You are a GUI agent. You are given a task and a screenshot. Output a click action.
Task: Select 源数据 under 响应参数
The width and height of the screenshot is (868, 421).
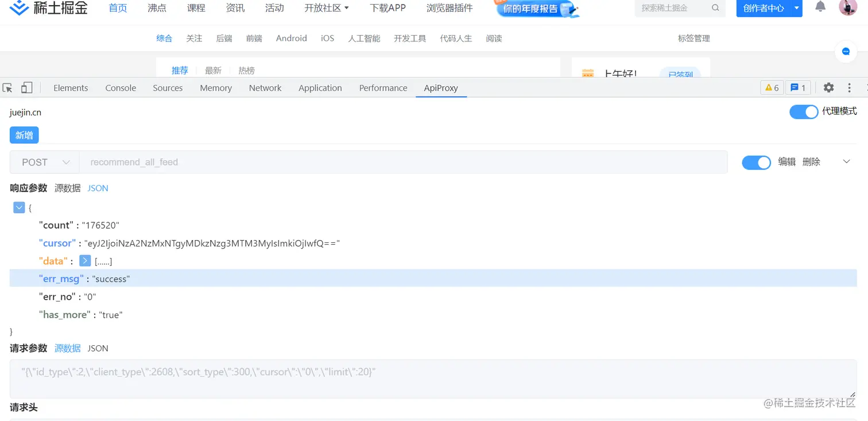tap(67, 188)
